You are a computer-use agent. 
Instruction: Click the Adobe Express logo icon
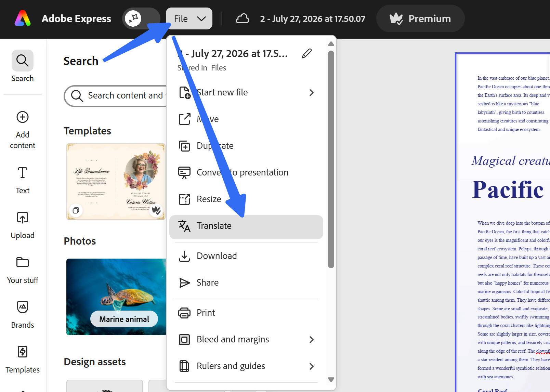pos(23,18)
